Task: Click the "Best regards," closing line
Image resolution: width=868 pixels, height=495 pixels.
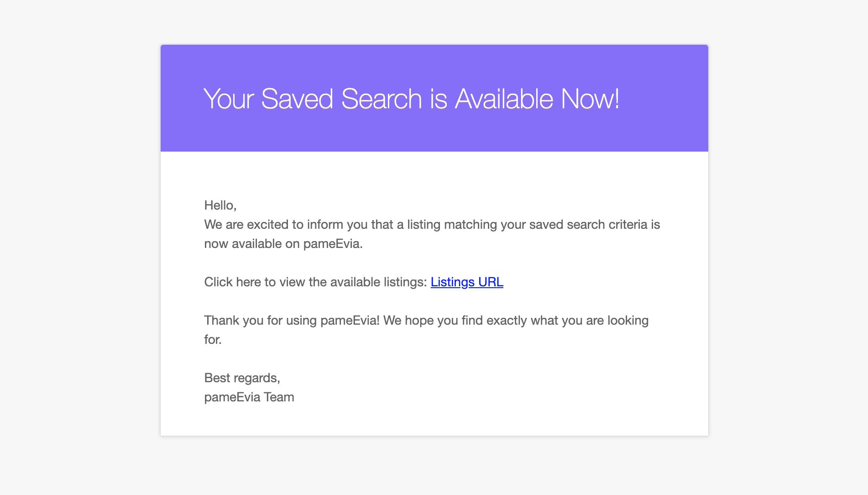Action: (242, 378)
